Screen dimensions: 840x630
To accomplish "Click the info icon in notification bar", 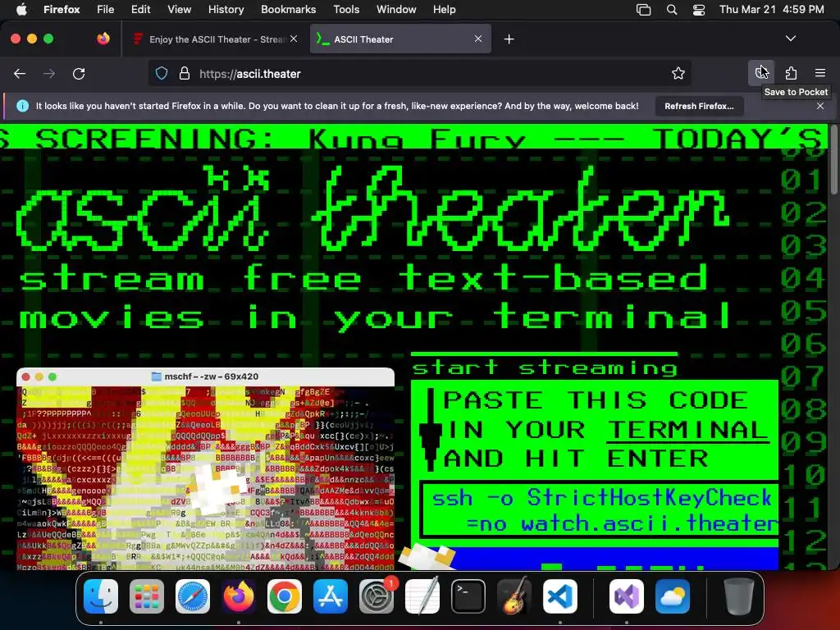I will (x=22, y=106).
